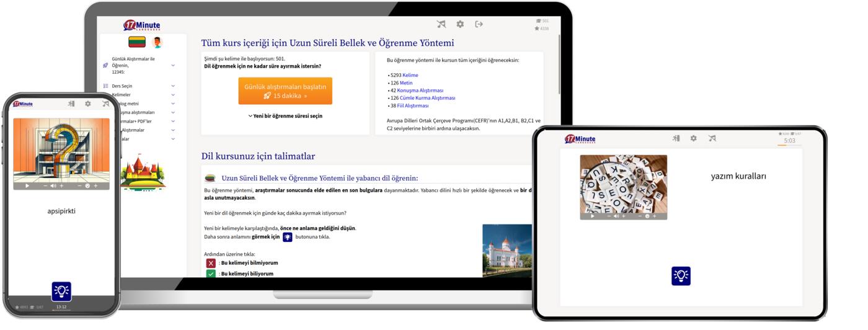Expand 'Yeni bir öğrenme süresi seçin' dropdown
Image resolution: width=868 pixels, height=330 pixels.
pos(285,116)
